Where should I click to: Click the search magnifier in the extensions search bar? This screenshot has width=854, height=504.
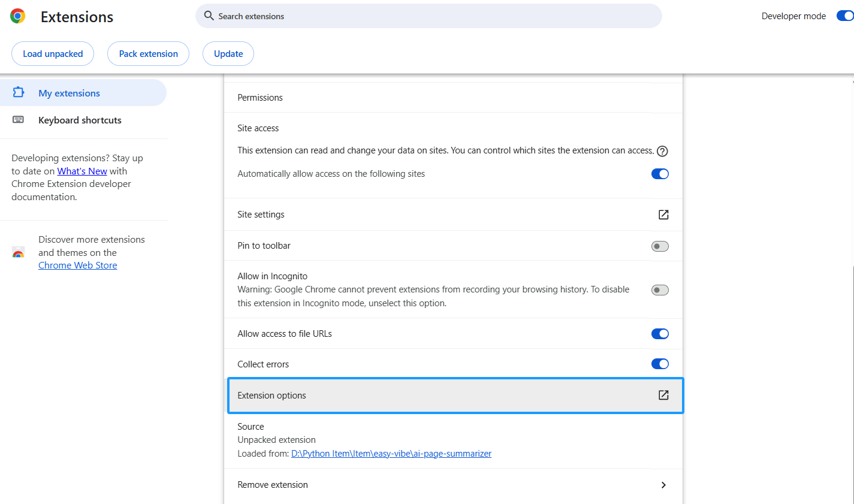click(x=207, y=16)
